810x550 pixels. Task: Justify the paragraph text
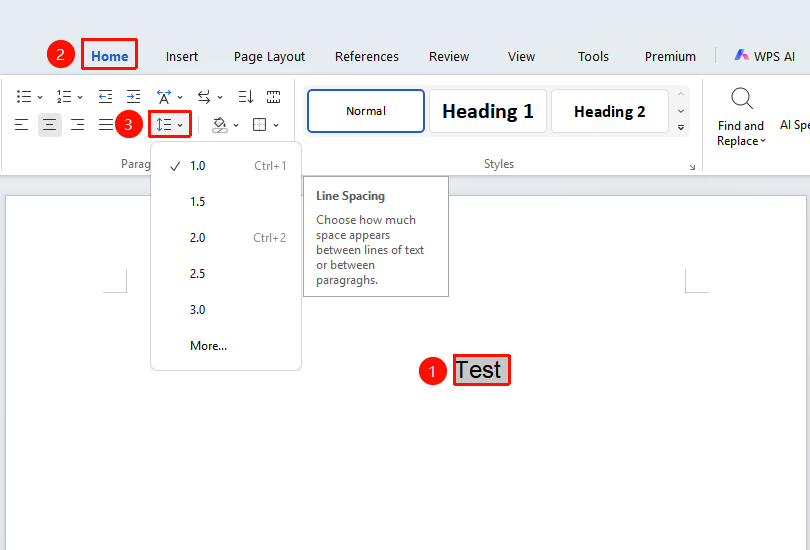(105, 124)
